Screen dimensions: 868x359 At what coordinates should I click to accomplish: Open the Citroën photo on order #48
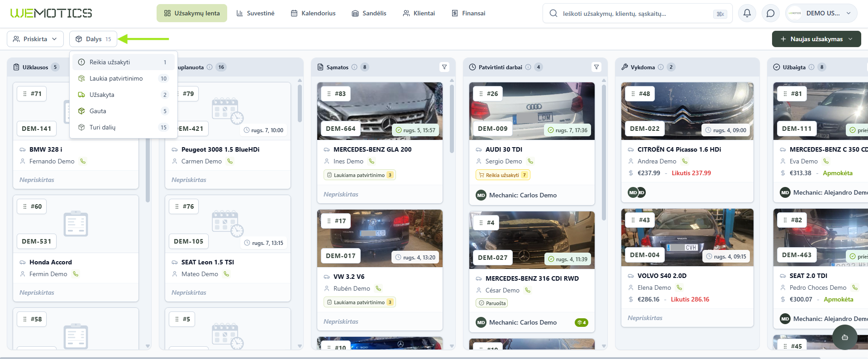tap(687, 111)
